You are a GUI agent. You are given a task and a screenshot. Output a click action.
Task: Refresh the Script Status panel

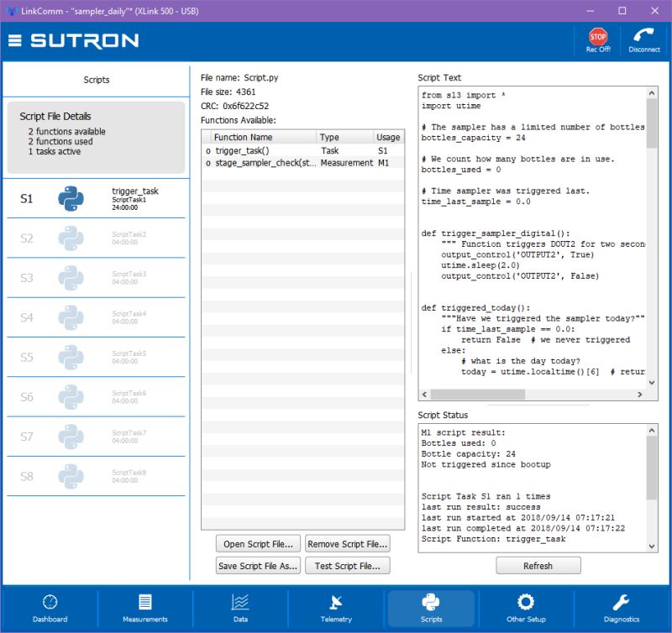click(538, 565)
